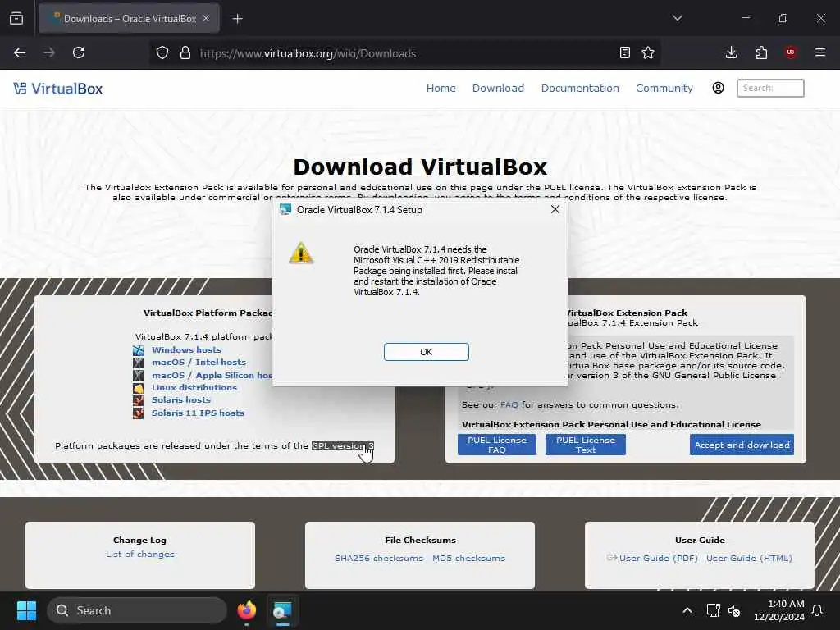Open the GPL version 3 link
The width and height of the screenshot is (840, 630).
click(343, 445)
